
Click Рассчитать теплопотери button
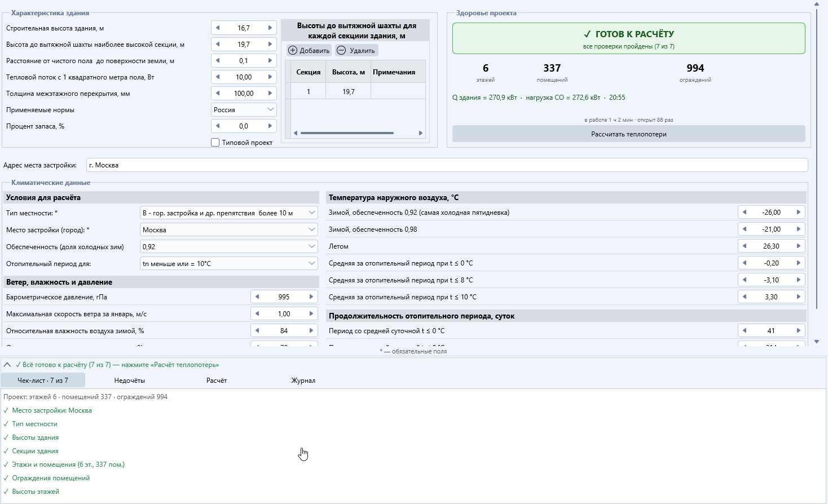coord(629,134)
